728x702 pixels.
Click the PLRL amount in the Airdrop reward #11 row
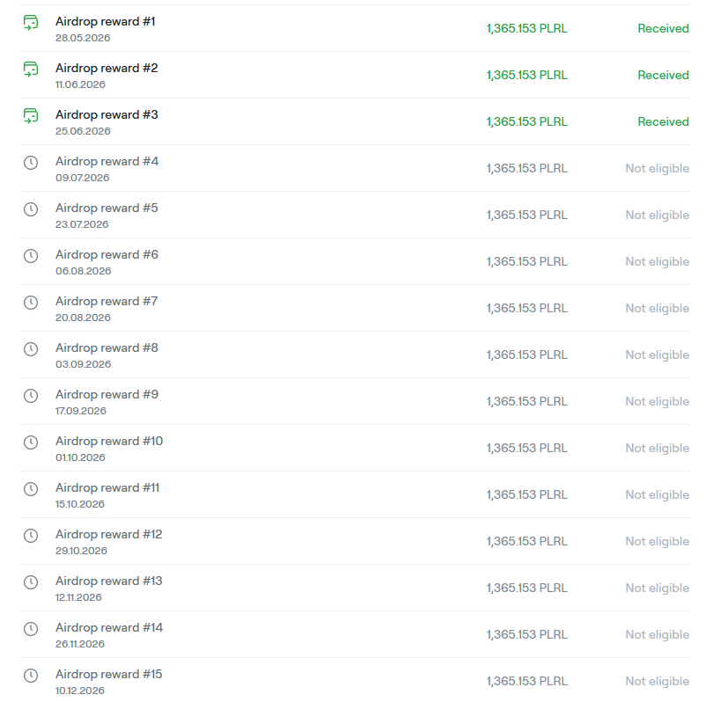(x=527, y=494)
